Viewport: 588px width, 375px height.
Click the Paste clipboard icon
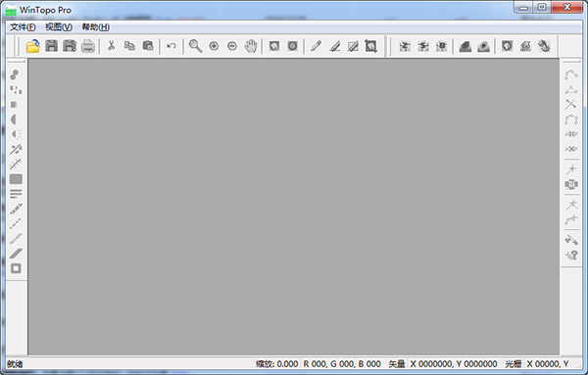point(148,46)
